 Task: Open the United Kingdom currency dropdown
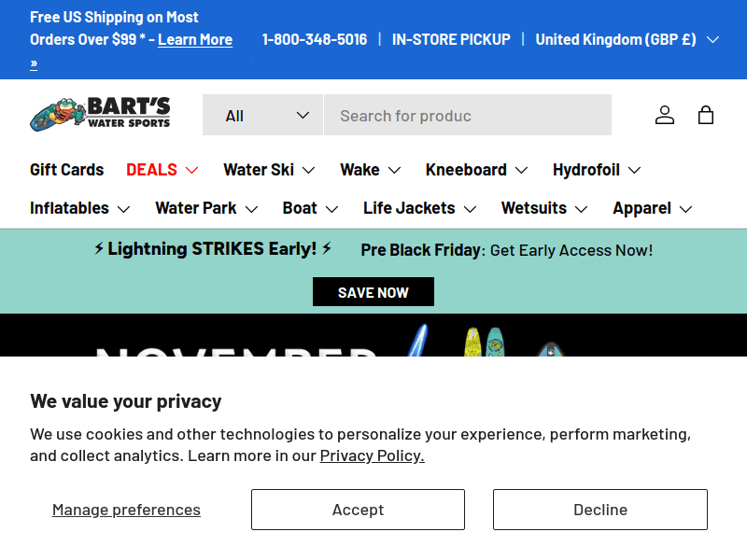[x=626, y=39]
